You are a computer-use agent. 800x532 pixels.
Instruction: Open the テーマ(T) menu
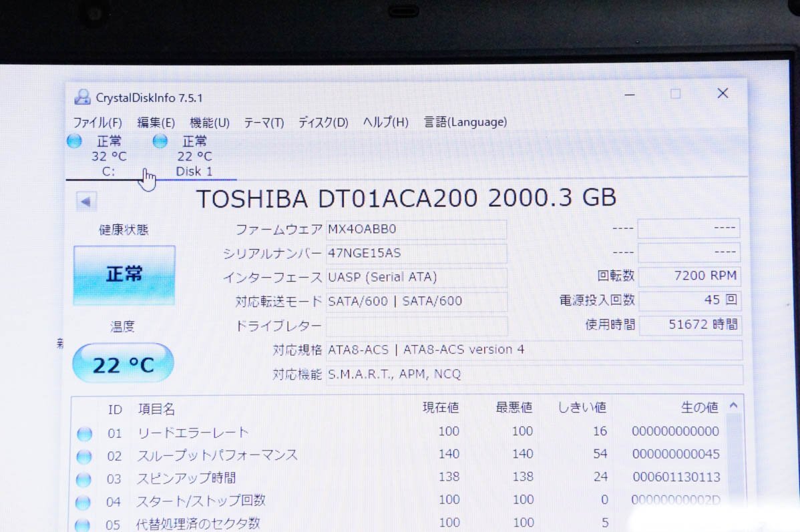(x=264, y=122)
